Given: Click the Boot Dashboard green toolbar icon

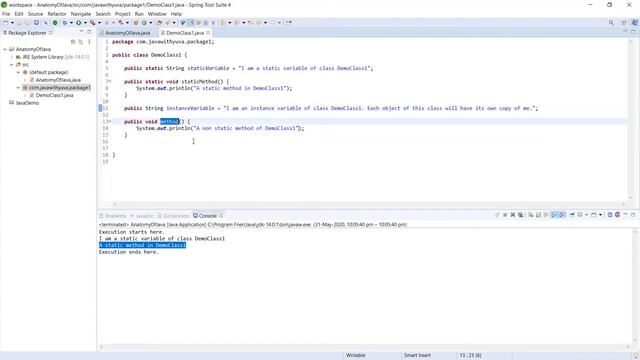Looking at the screenshot, I should pyautogui.click(x=55, y=23).
